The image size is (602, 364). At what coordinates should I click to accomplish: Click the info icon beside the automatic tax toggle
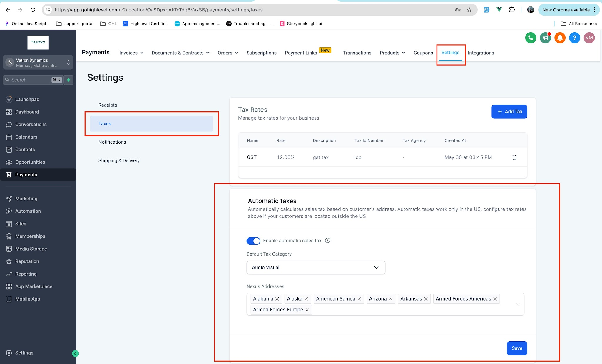tap(327, 241)
